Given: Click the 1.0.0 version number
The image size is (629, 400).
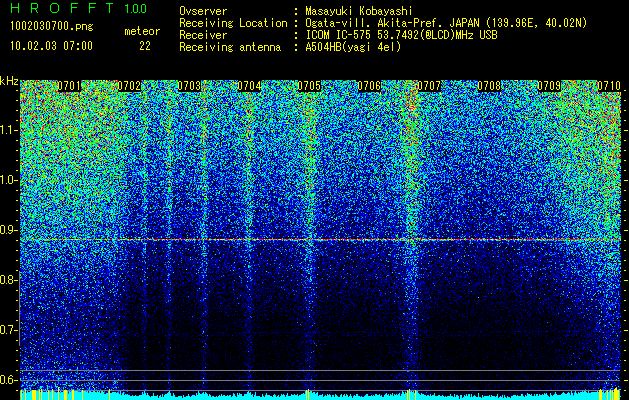Looking at the screenshot, I should tap(136, 8).
